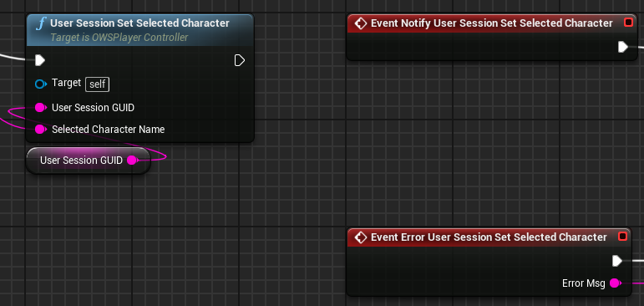Click the diamond event icon on Event Notify header
The height and width of the screenshot is (306, 644).
pyautogui.click(x=360, y=23)
